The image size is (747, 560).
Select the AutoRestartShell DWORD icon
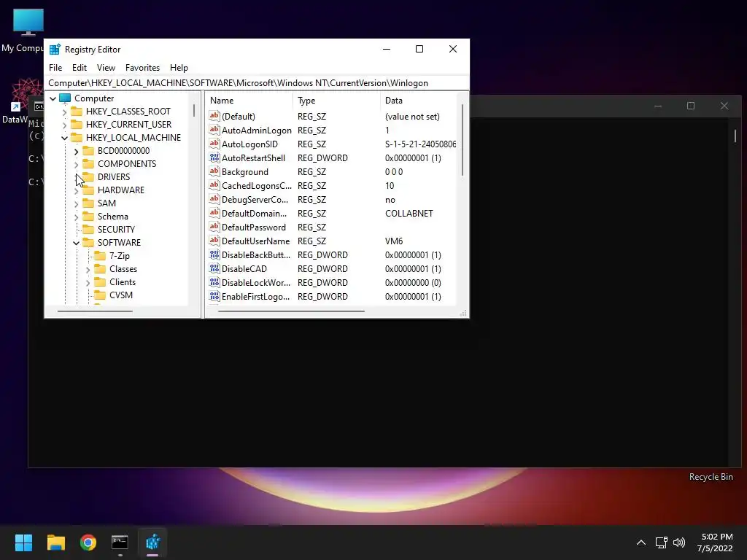[214, 157]
